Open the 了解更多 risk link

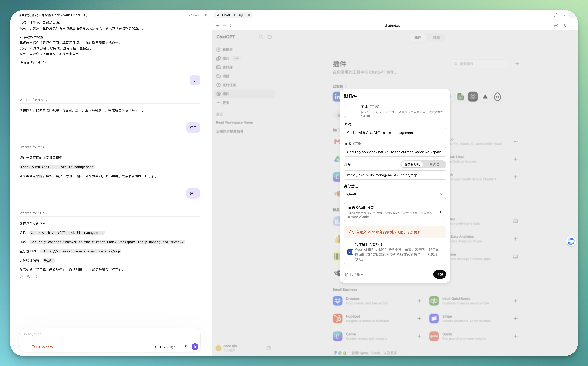tap(414, 232)
